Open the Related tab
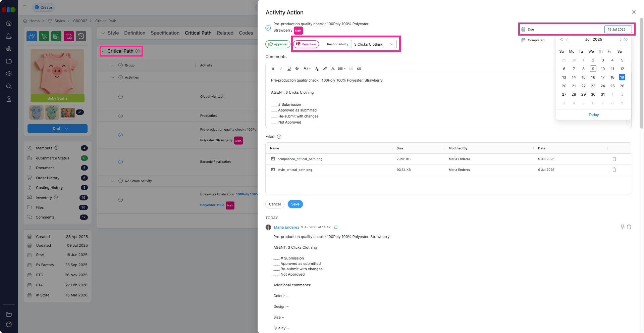The image size is (644, 333). (225, 33)
